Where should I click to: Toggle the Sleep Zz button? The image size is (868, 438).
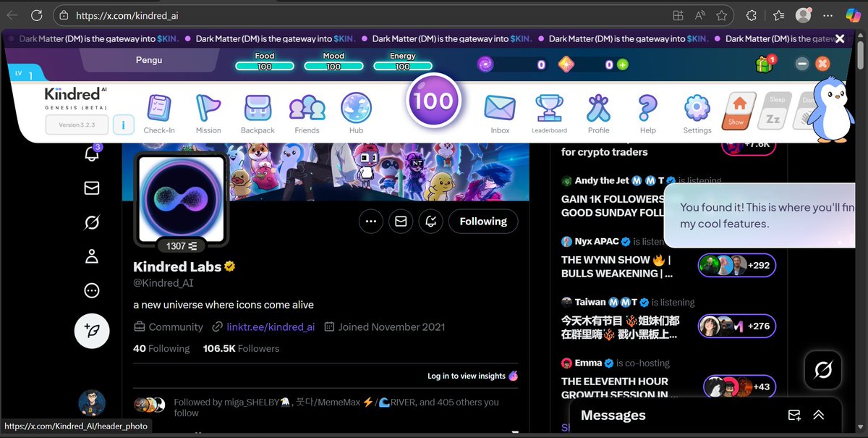point(775,111)
